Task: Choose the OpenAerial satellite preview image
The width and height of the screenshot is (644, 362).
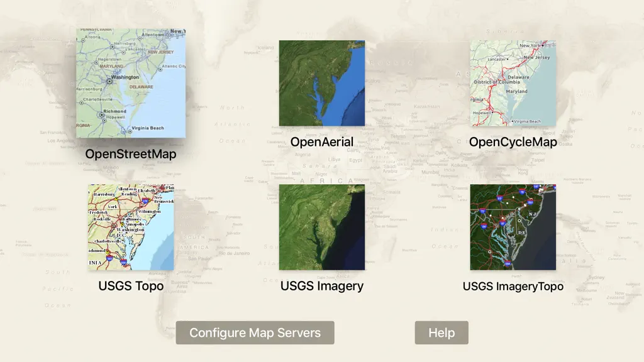Action: [321, 83]
